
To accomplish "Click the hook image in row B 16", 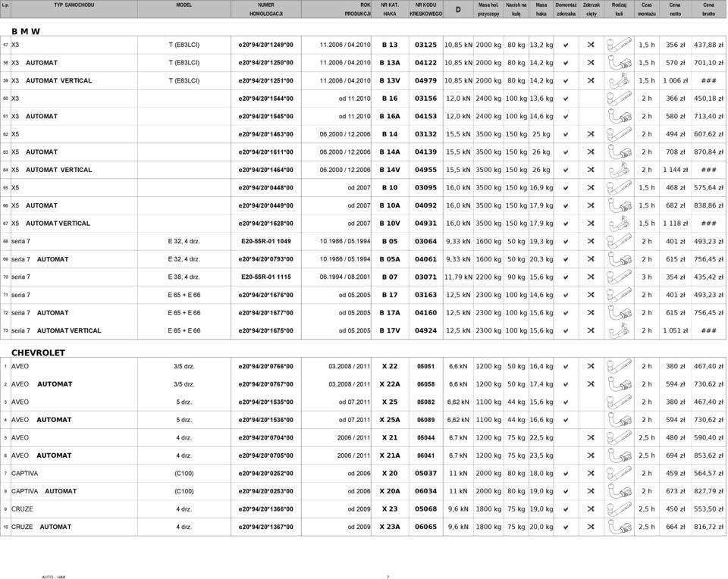I will [619, 99].
